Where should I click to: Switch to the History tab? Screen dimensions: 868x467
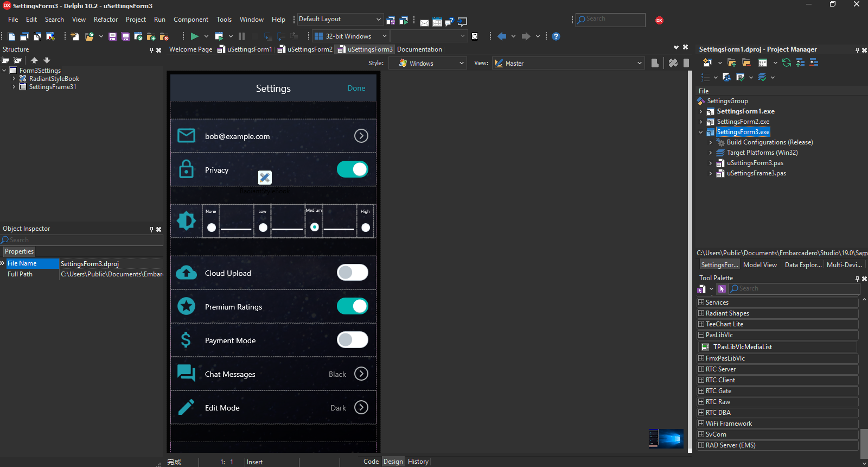[418, 462]
